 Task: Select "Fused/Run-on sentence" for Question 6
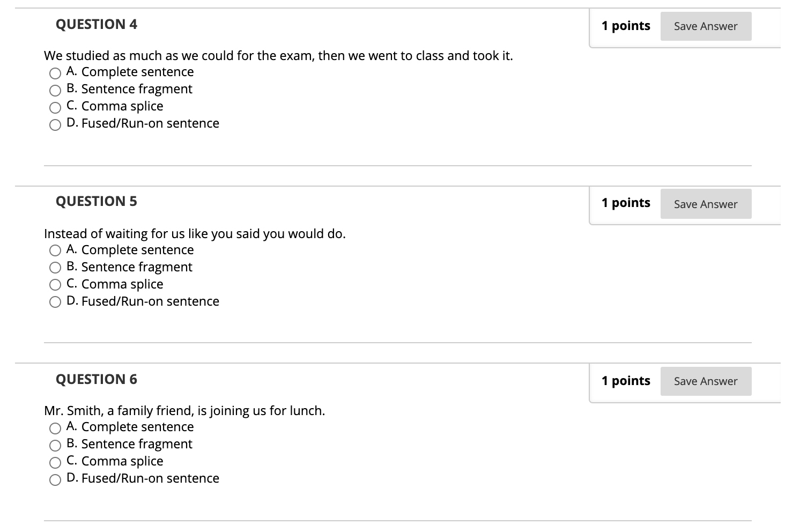click(55, 479)
